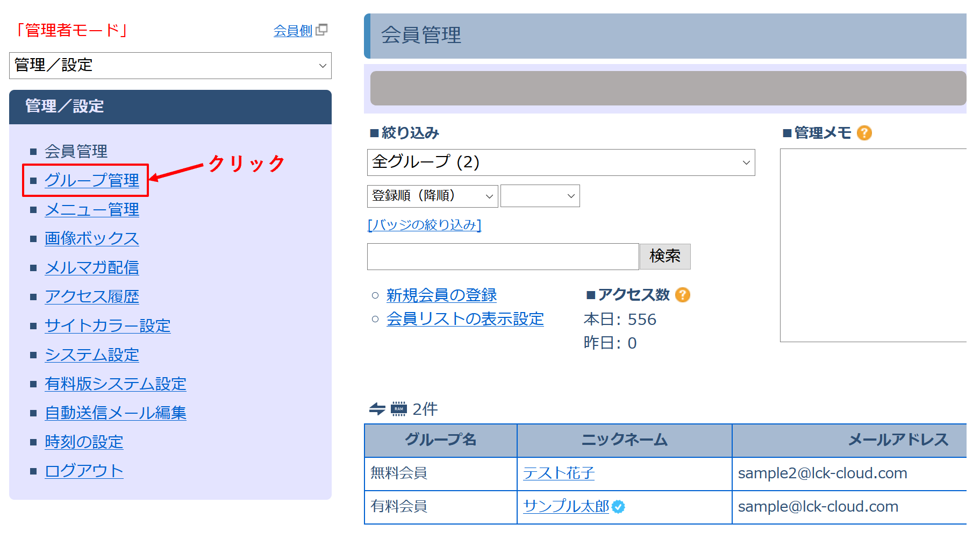Click the 会員管理 page heading
Viewport: 980px width, 538px height.
[x=421, y=36]
